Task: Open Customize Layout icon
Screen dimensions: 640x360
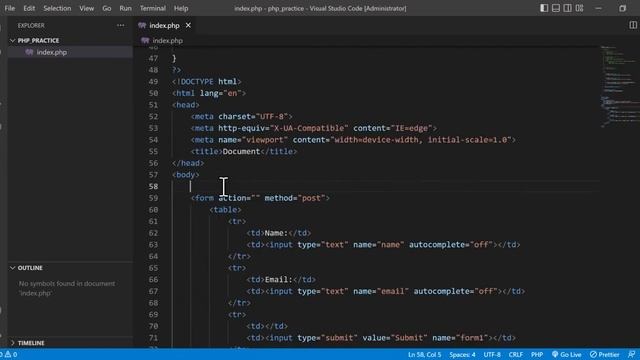Action: 579,8
